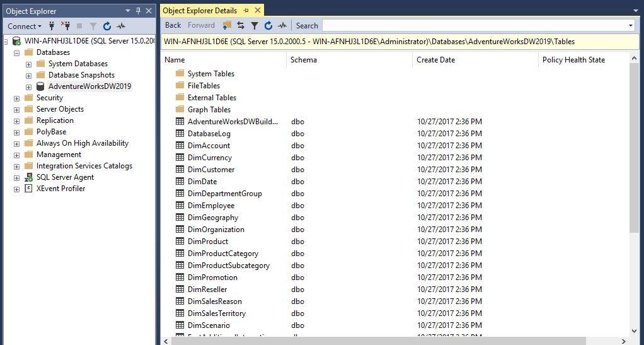Click the DimDate table icon

(x=180, y=181)
